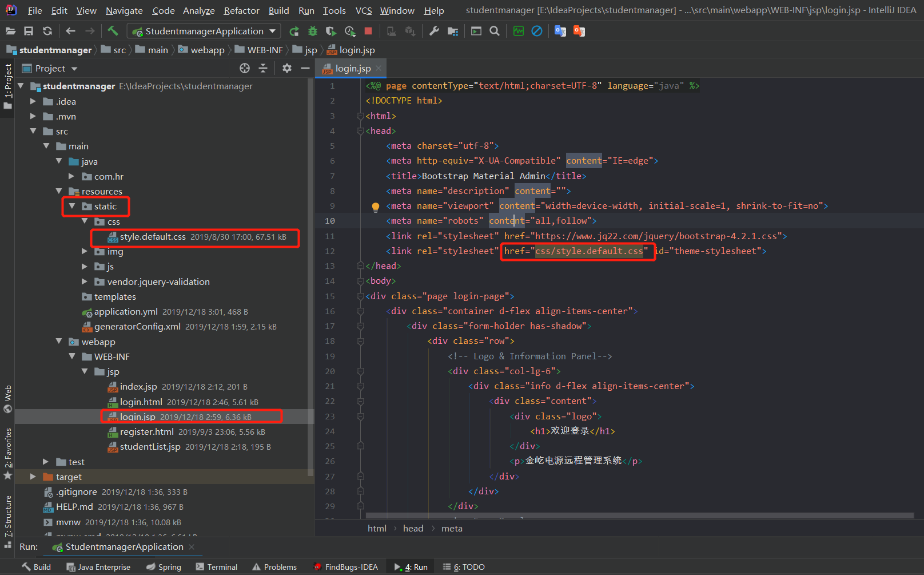Click the Run Anything icon

pos(476,31)
